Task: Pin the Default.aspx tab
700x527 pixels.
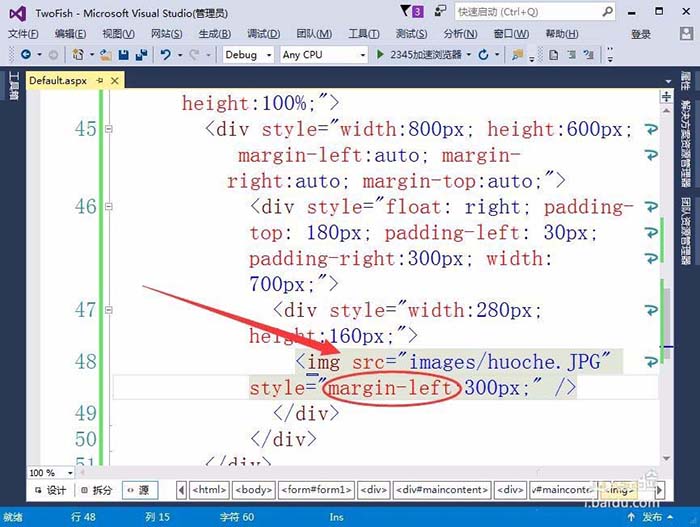Action: (x=100, y=80)
